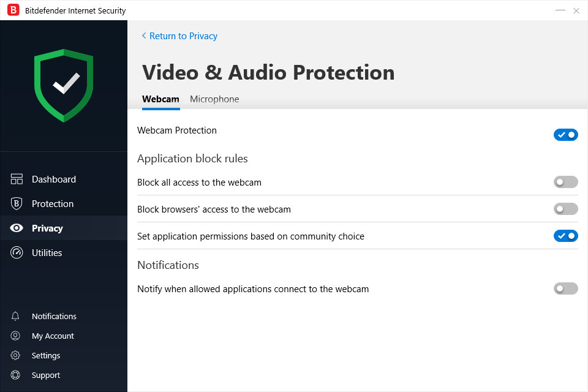Click the Dashboard icon in sidebar
The height and width of the screenshot is (392, 588).
pos(17,179)
